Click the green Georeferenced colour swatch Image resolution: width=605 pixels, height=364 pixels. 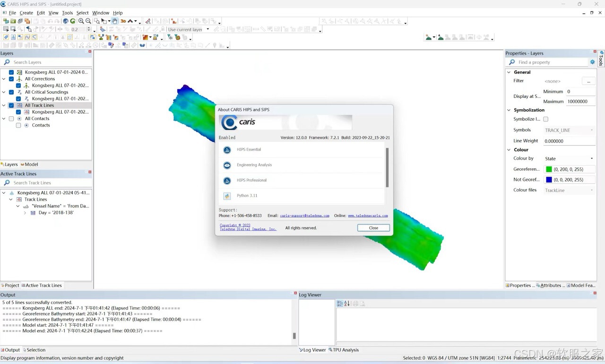[x=549, y=169]
